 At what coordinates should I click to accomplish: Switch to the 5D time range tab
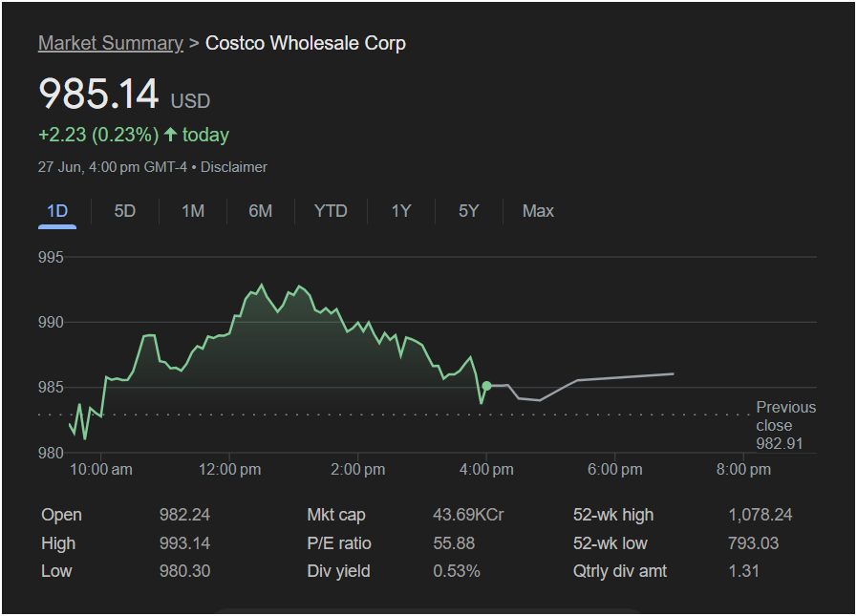tap(124, 211)
